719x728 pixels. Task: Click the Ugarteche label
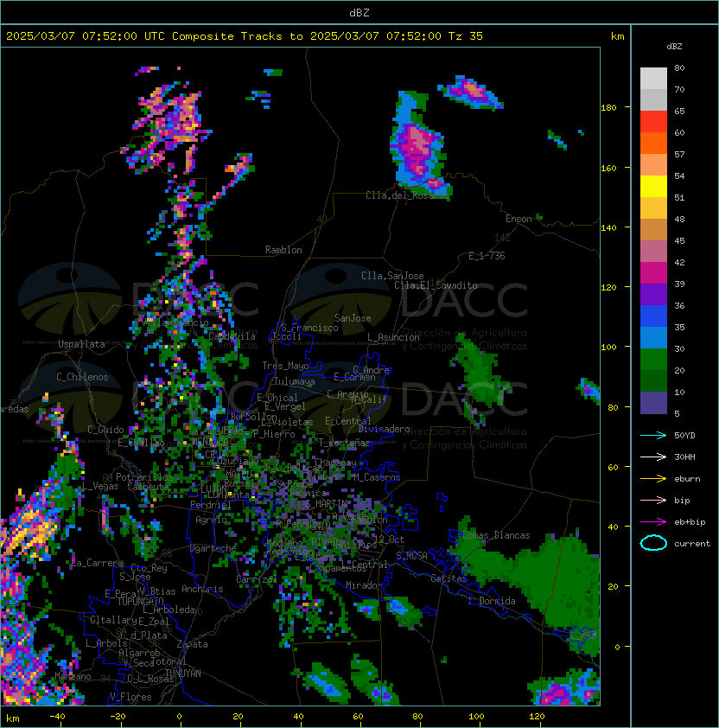pos(213,548)
